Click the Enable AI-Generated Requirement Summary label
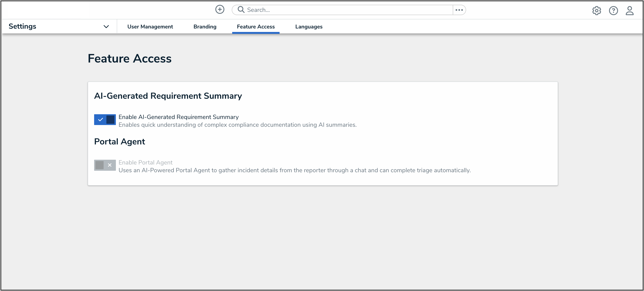Image resolution: width=644 pixels, height=291 pixels. (179, 117)
